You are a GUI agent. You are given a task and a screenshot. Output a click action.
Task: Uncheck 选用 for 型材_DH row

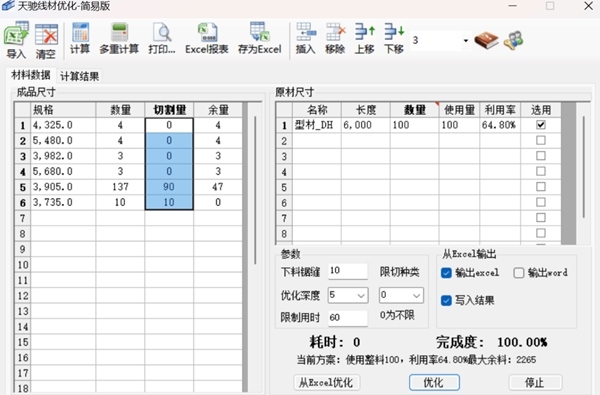coord(541,125)
